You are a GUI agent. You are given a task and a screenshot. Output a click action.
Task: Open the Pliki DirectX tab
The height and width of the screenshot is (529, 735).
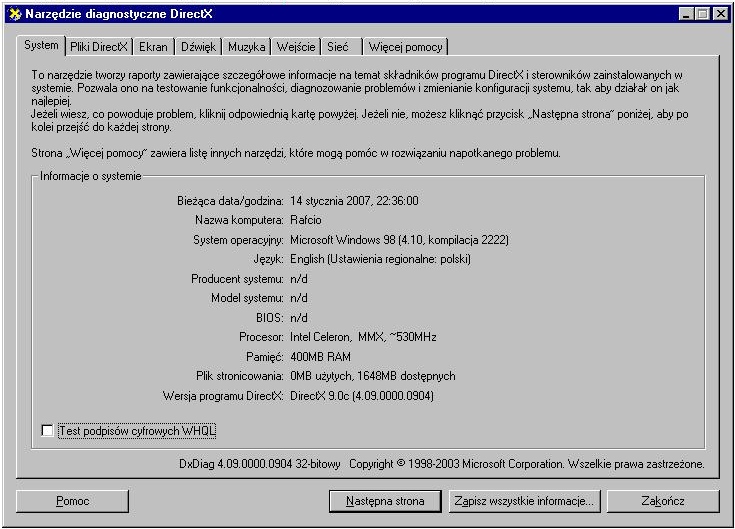pyautogui.click(x=99, y=47)
